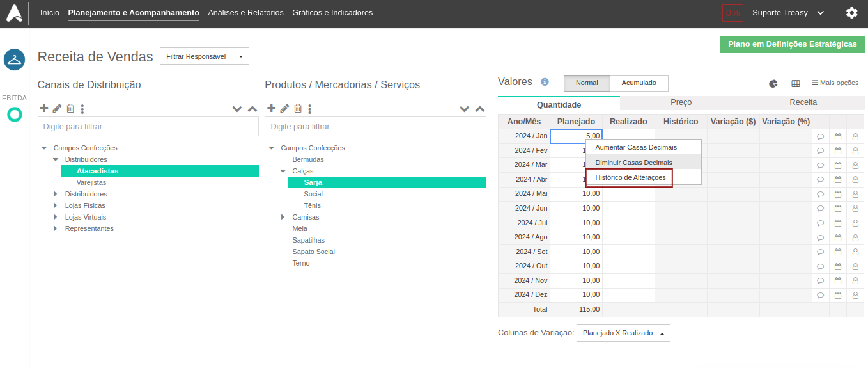Open calendar icon for 2024 / Jun row

[x=838, y=209]
